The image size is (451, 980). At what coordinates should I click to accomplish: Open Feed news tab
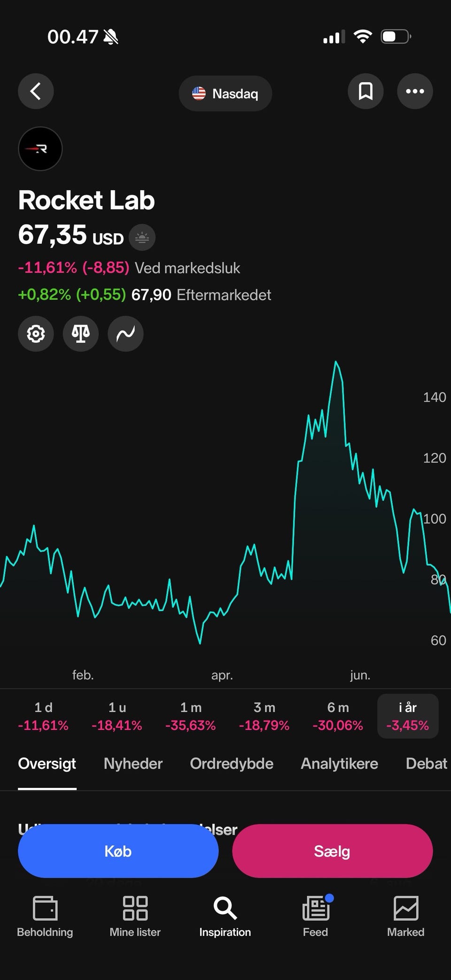tap(316, 916)
